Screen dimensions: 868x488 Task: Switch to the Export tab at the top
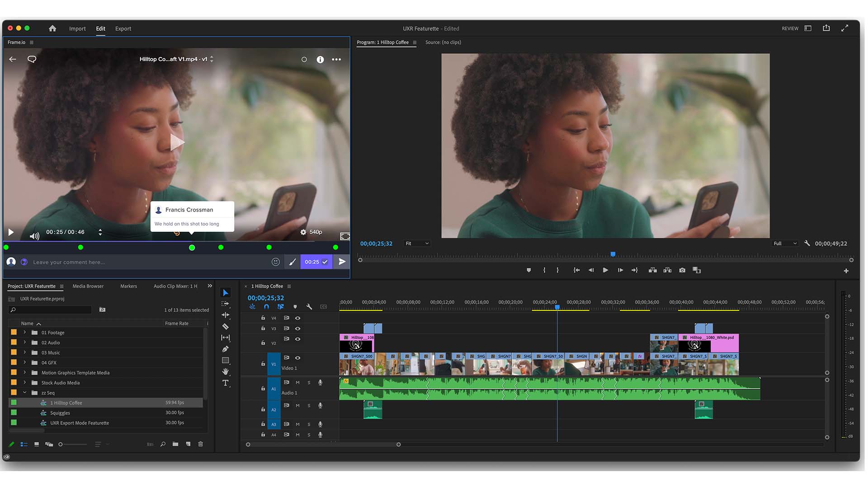tap(123, 28)
